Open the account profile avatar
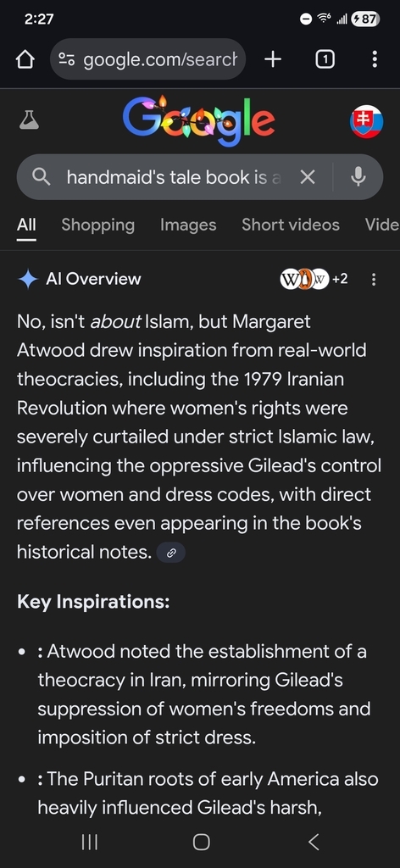The height and width of the screenshot is (868, 400). coord(366,122)
